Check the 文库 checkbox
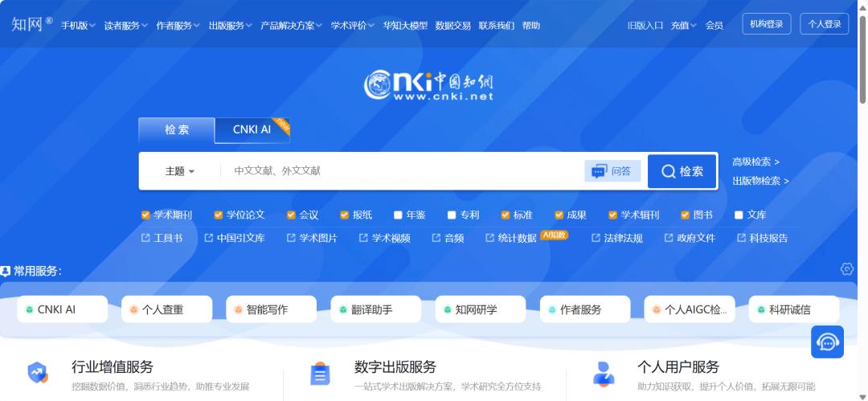The image size is (868, 401). click(x=739, y=215)
